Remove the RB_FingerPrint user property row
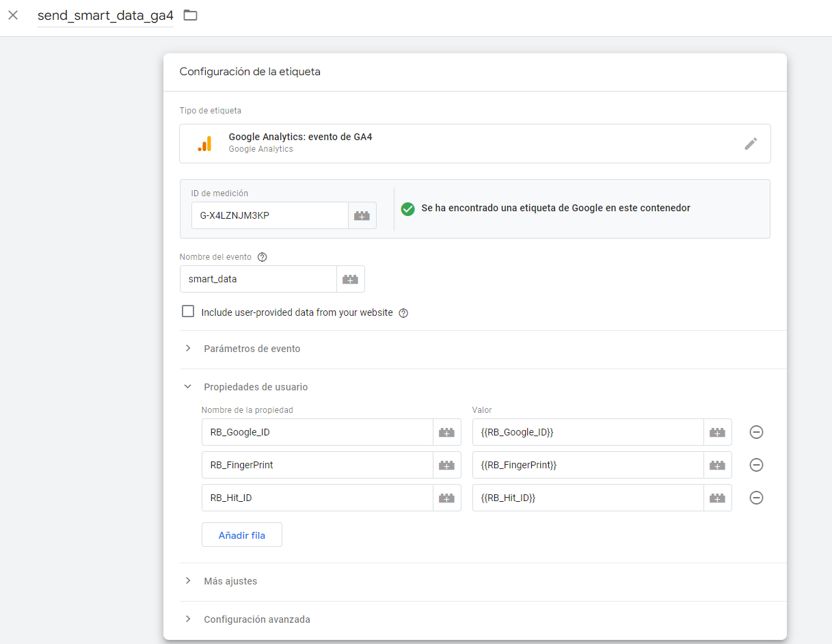 click(756, 465)
